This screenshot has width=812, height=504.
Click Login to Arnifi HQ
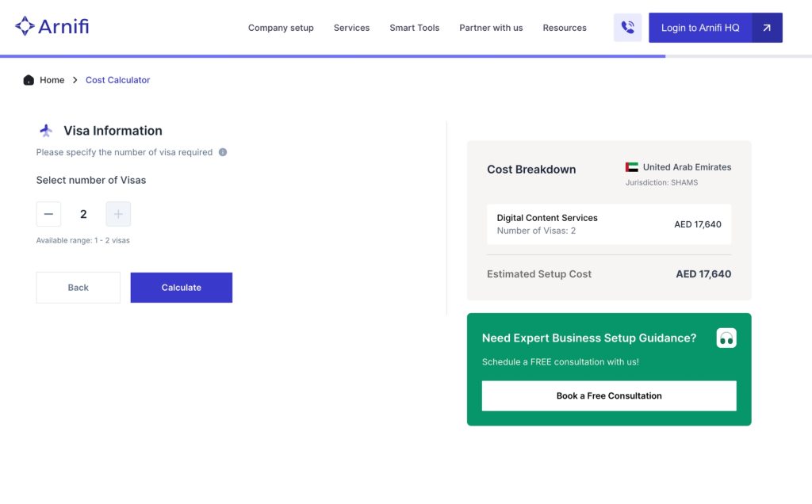(x=699, y=27)
